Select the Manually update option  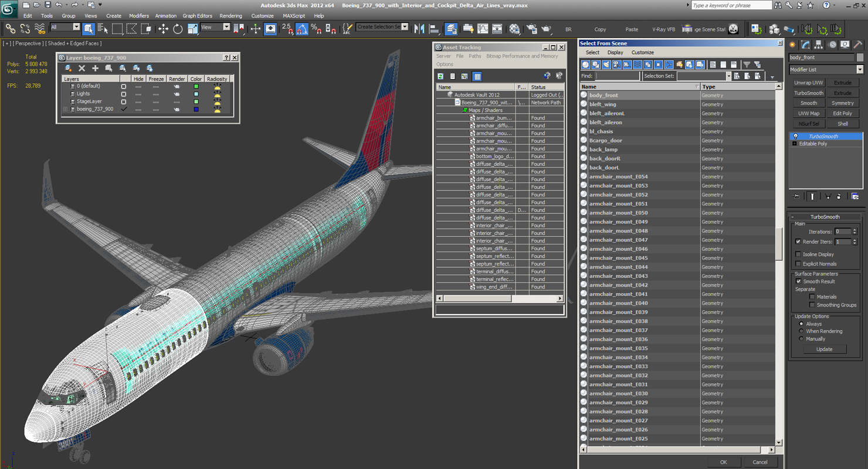(x=801, y=339)
